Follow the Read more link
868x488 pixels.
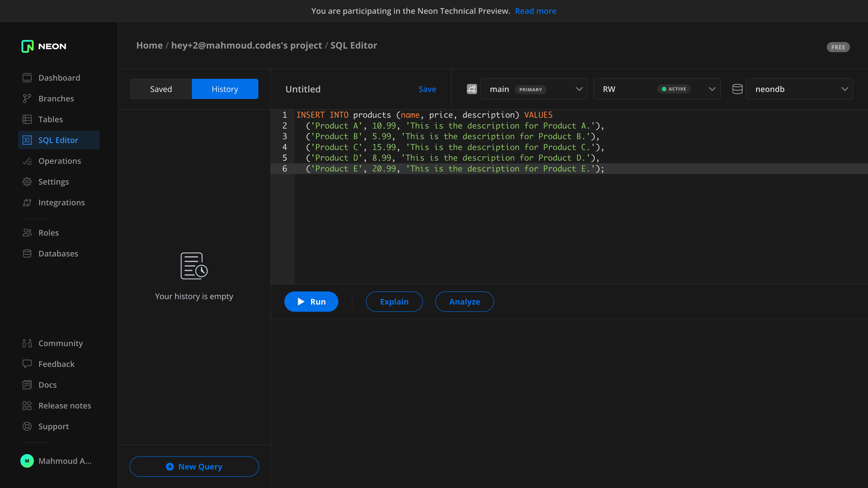[x=535, y=11]
